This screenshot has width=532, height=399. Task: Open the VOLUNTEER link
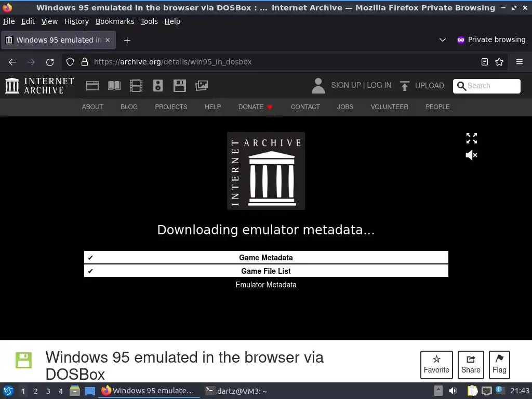(x=389, y=107)
